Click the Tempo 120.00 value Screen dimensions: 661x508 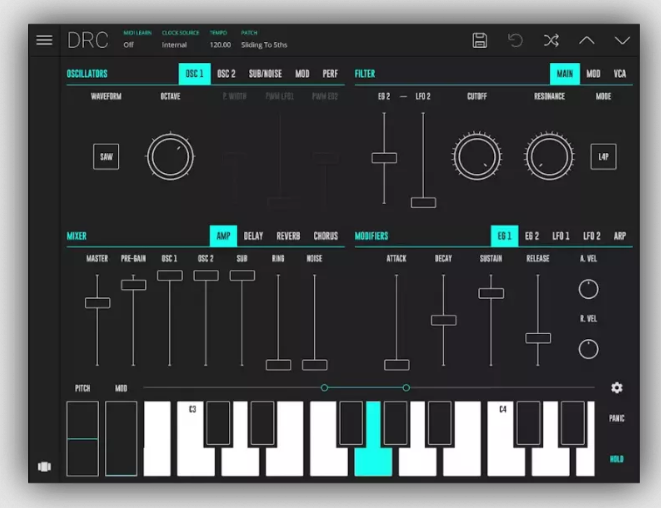point(220,45)
